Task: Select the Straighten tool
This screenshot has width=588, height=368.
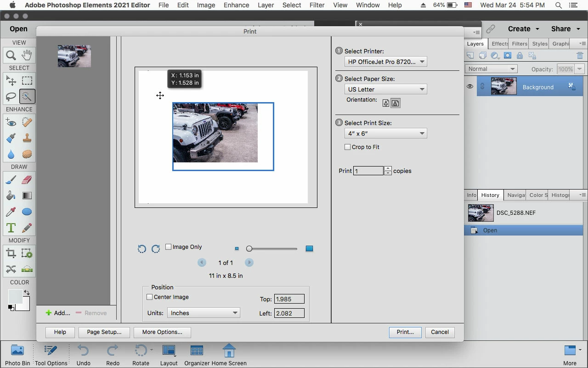Action: pos(27,269)
